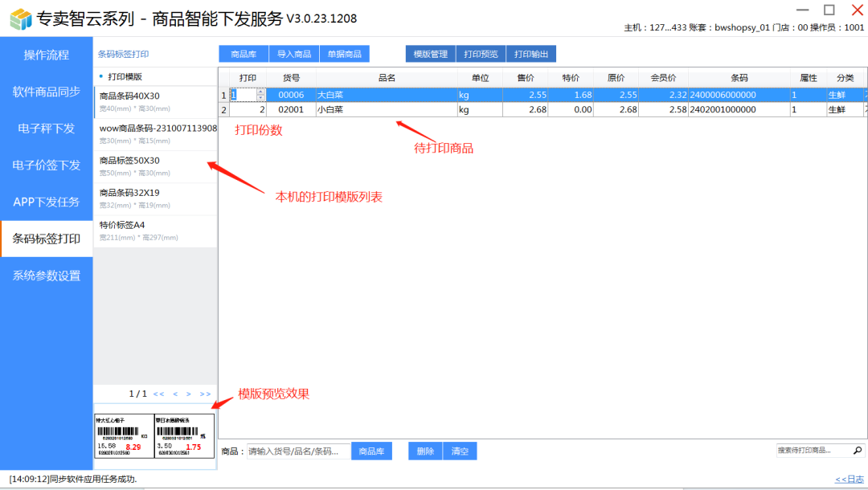Click the 打印预览 button
The height and width of the screenshot is (490, 868).
(x=481, y=54)
